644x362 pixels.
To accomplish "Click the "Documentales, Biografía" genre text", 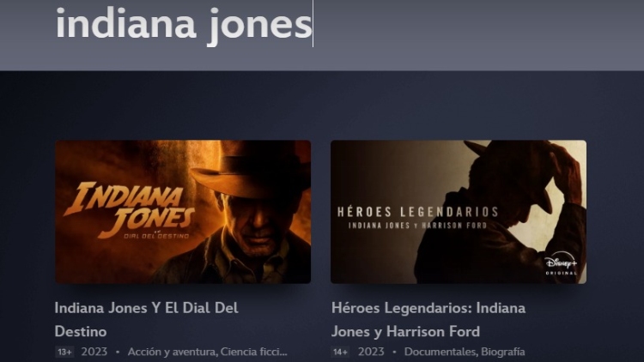I will click(x=465, y=352).
